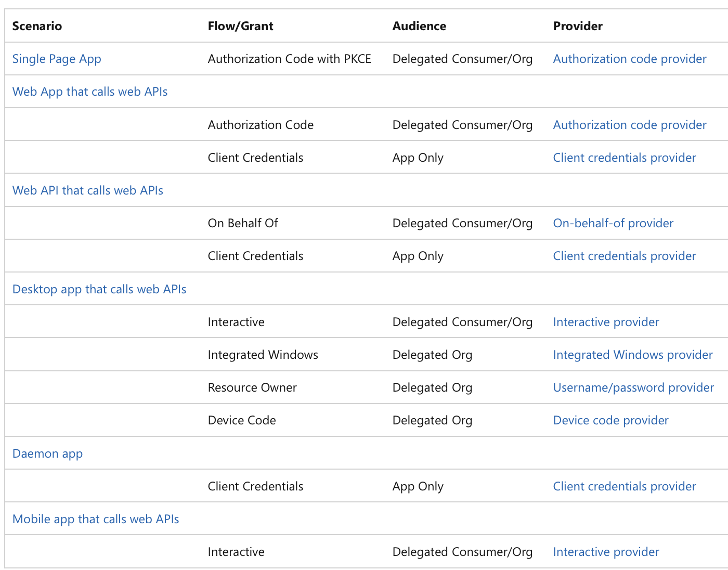Follow the Web API that calls web APIs link
This screenshot has width=728, height=570.
click(x=88, y=190)
